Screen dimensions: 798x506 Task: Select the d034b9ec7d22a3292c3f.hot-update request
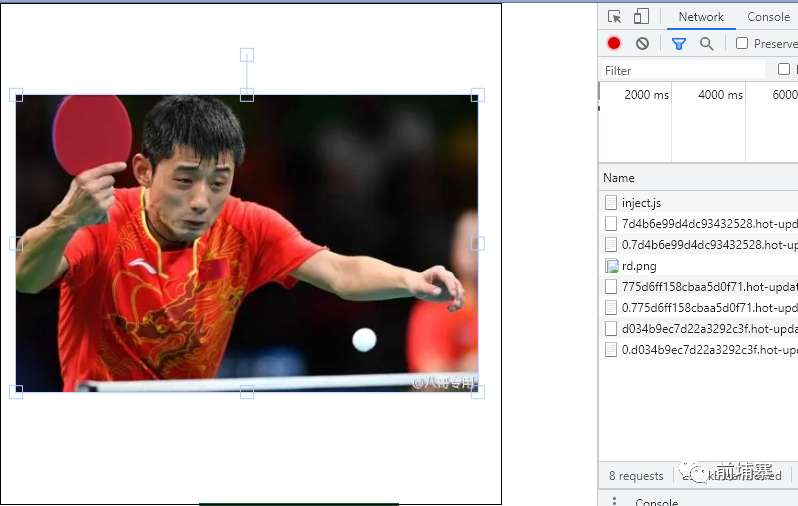[x=699, y=328]
